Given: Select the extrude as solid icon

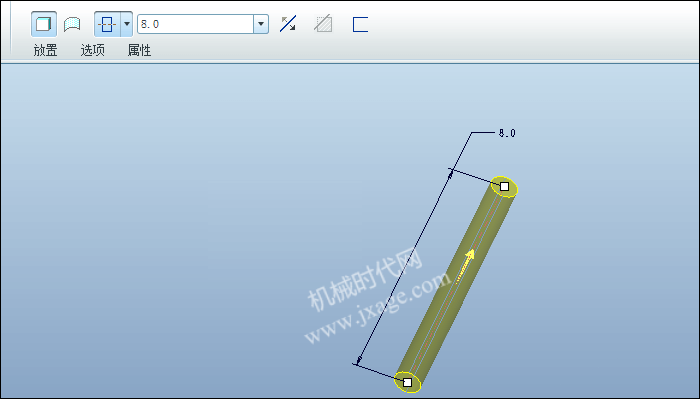Looking at the screenshot, I should tap(44, 24).
